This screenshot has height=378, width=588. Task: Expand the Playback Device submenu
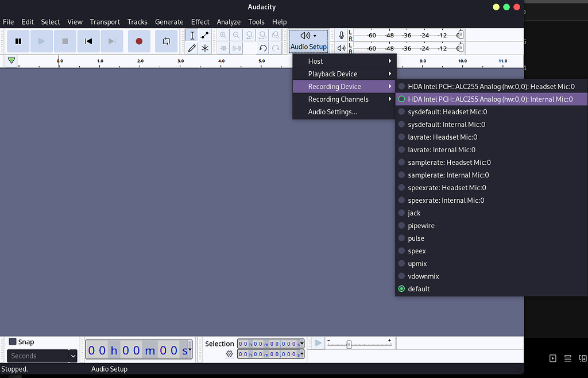[x=343, y=74]
